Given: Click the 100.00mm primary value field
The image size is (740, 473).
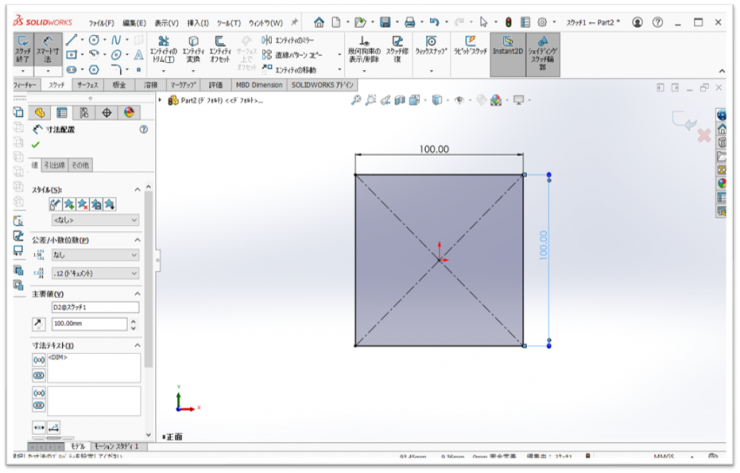Looking at the screenshot, I should point(88,324).
